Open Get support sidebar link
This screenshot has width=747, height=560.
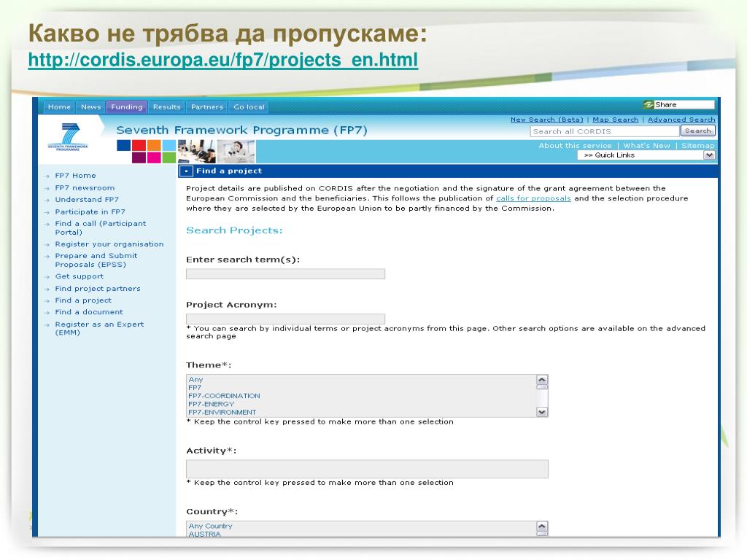(x=79, y=276)
